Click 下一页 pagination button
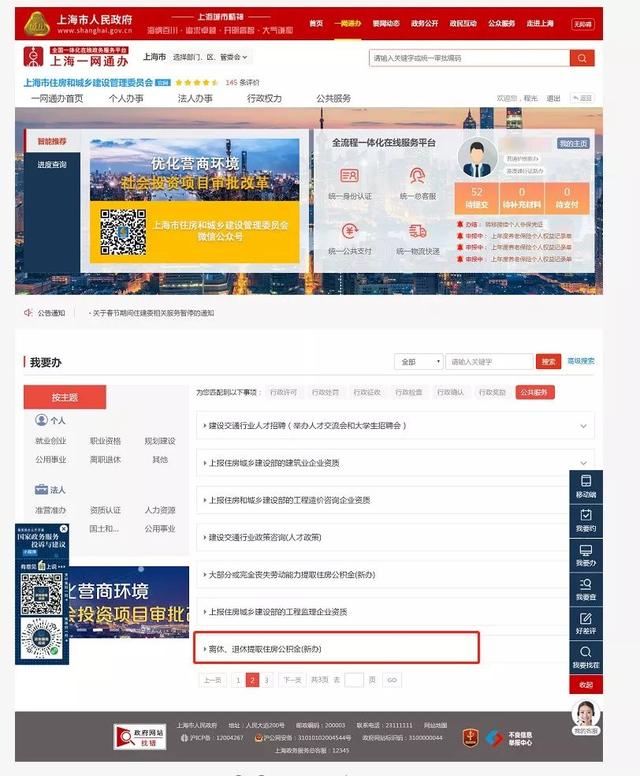 coord(292,680)
